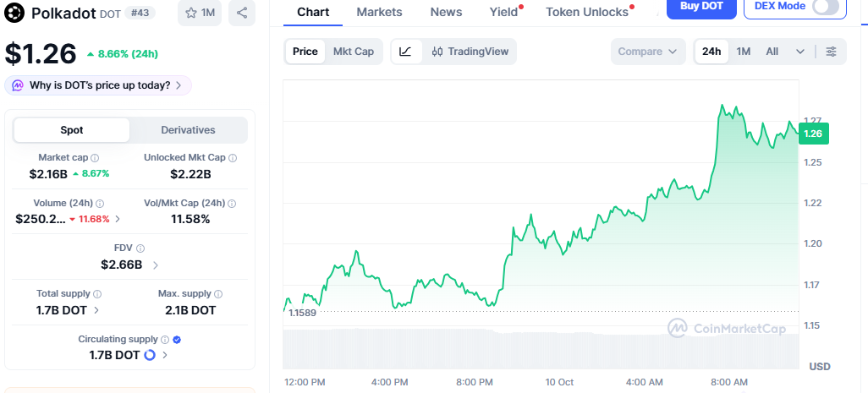Screen dimensions: 868x393
Task: Expand Total supply details arrow
Action: tap(96, 310)
